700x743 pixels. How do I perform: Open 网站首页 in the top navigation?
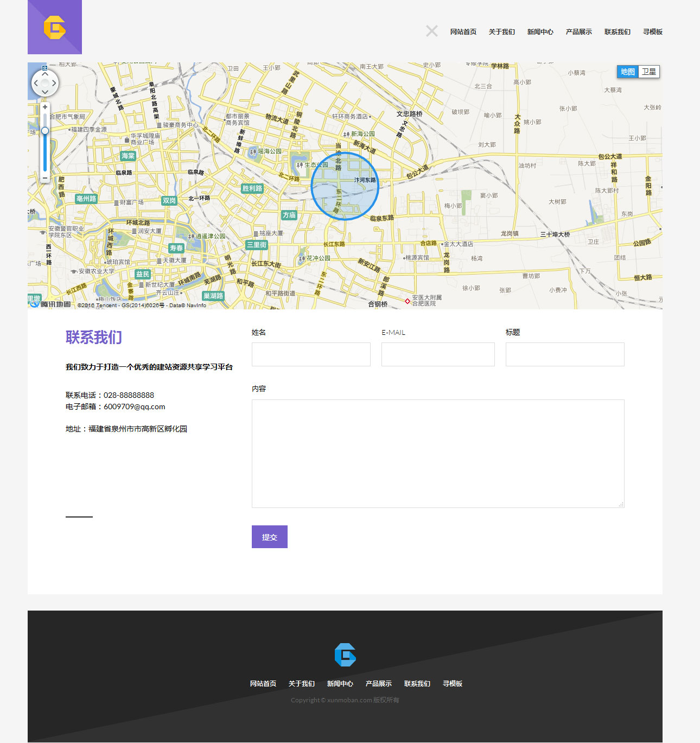pyautogui.click(x=463, y=32)
